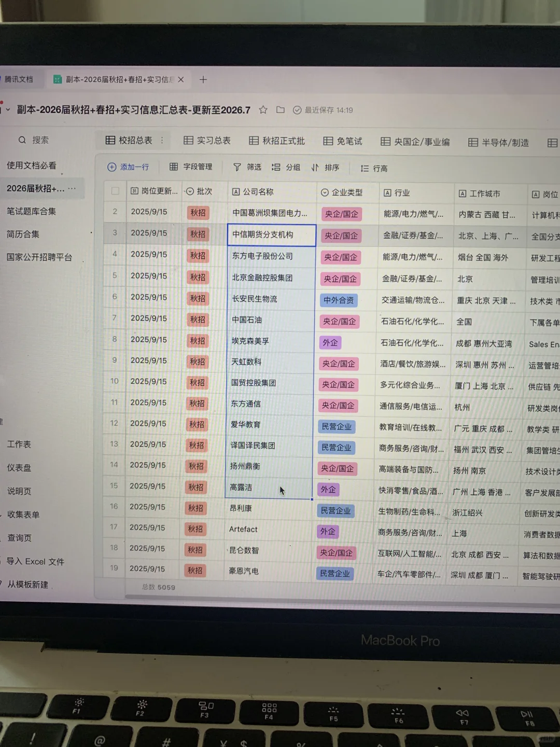Viewport: 560px width, 747px height.
Task: Open more options beside 2026届秋招+
Action: pos(72,188)
